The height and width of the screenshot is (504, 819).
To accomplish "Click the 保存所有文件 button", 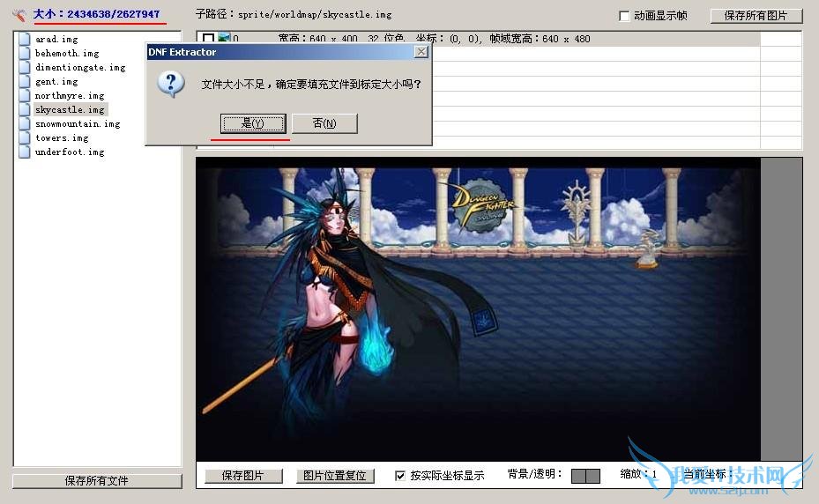I will click(97, 481).
